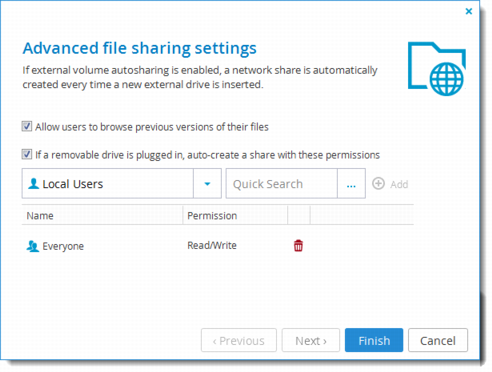Click the Advanced file sharing settings title
Screen dimensions: 492x372
[140, 49]
